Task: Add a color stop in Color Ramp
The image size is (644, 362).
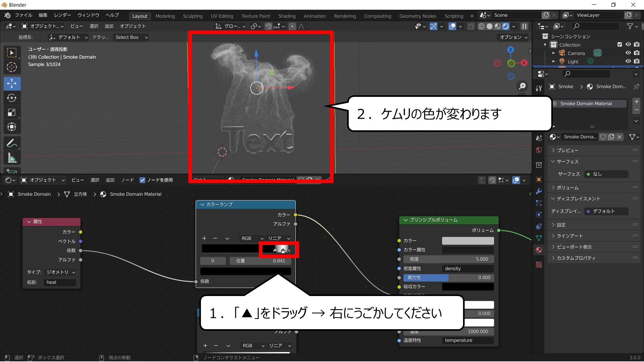Action: coord(204,238)
